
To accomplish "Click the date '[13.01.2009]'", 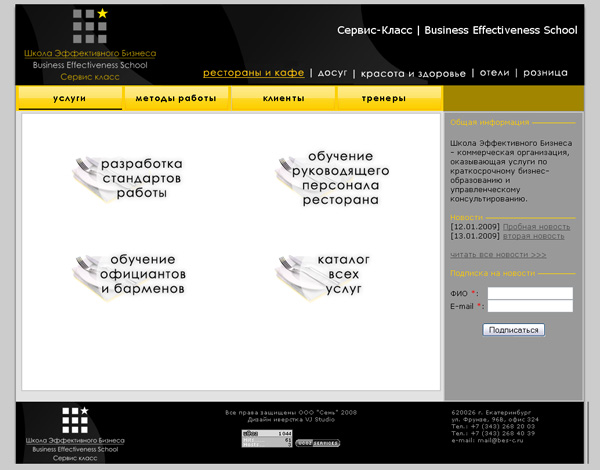I will coord(475,236).
